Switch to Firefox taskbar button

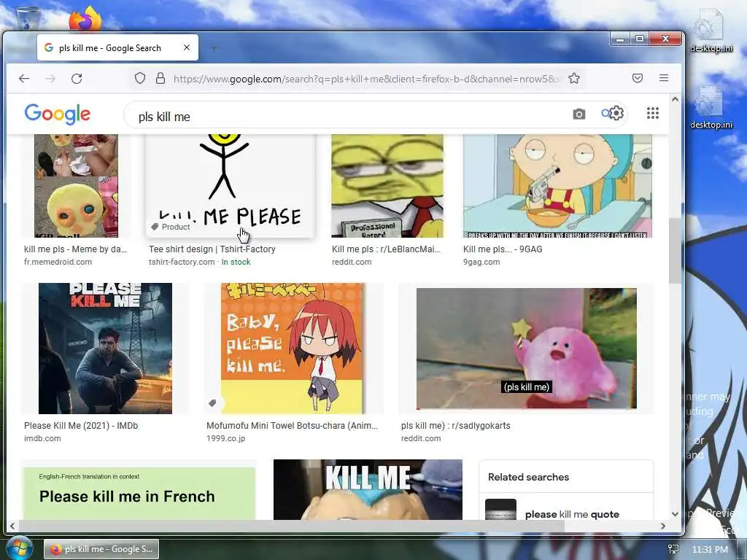point(101,549)
